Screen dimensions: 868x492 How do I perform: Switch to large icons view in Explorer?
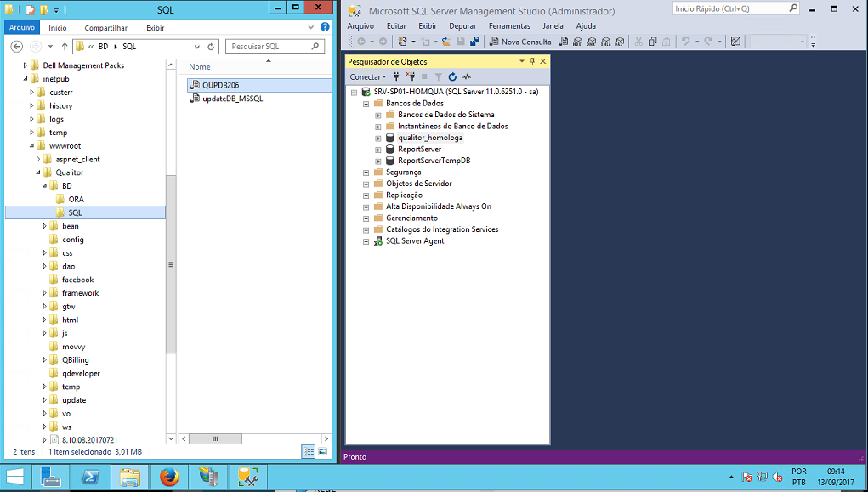click(322, 451)
